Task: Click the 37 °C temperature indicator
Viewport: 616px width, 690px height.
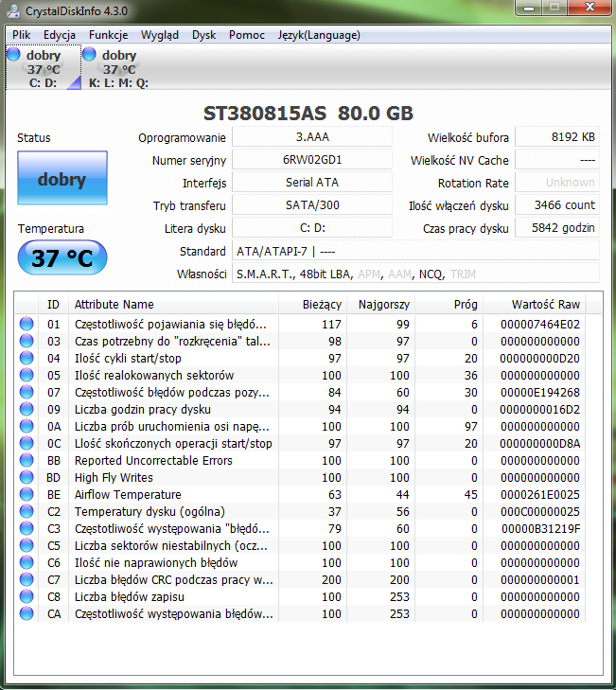Action: click(x=62, y=258)
